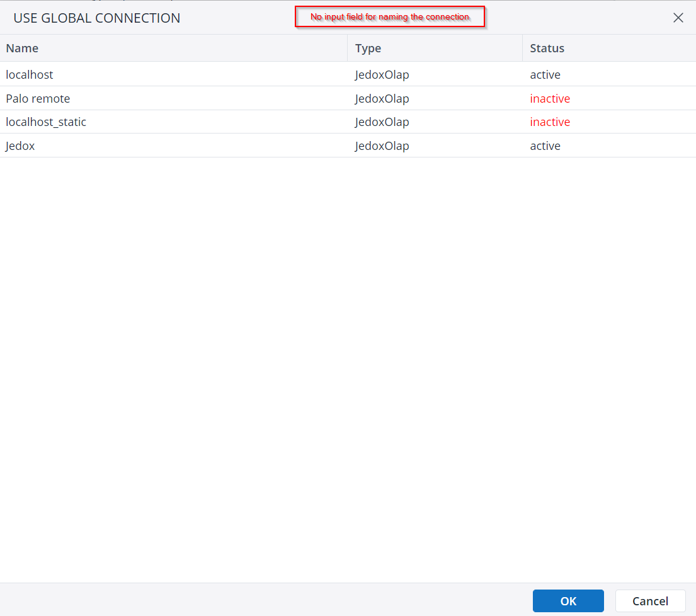Sort by the Name column header
Image resolution: width=696 pixels, height=616 pixels.
[x=22, y=48]
